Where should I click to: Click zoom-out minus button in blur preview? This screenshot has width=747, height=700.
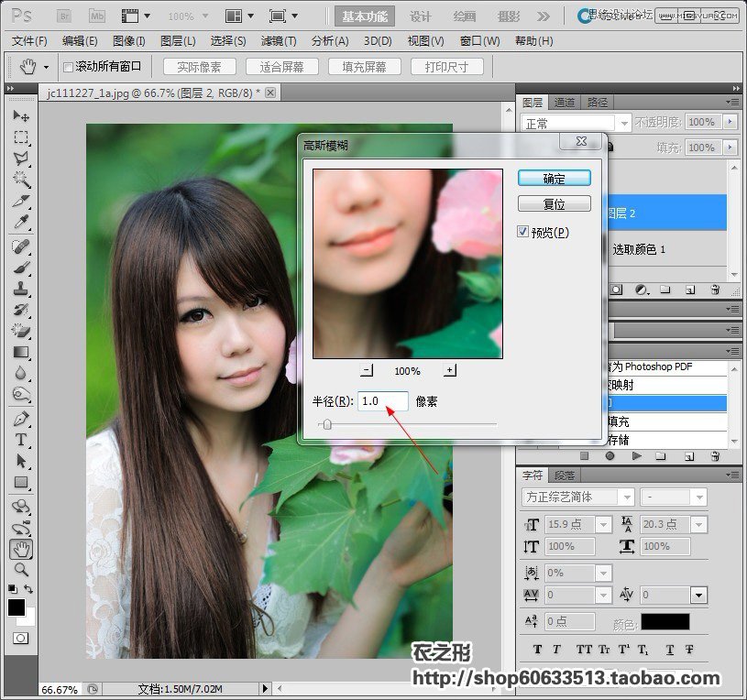[367, 370]
